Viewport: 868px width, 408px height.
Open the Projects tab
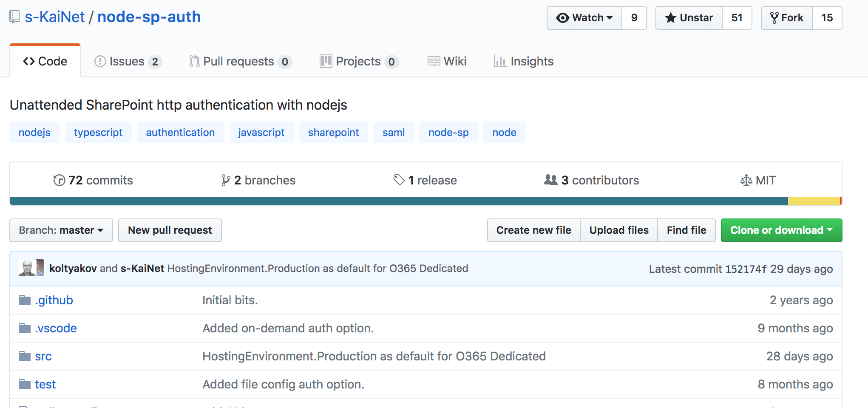[359, 62]
